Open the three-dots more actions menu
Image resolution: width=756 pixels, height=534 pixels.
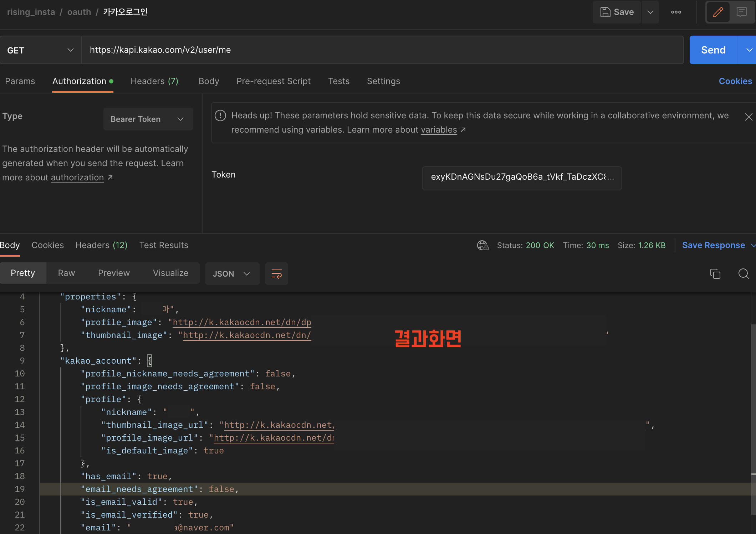click(x=676, y=12)
